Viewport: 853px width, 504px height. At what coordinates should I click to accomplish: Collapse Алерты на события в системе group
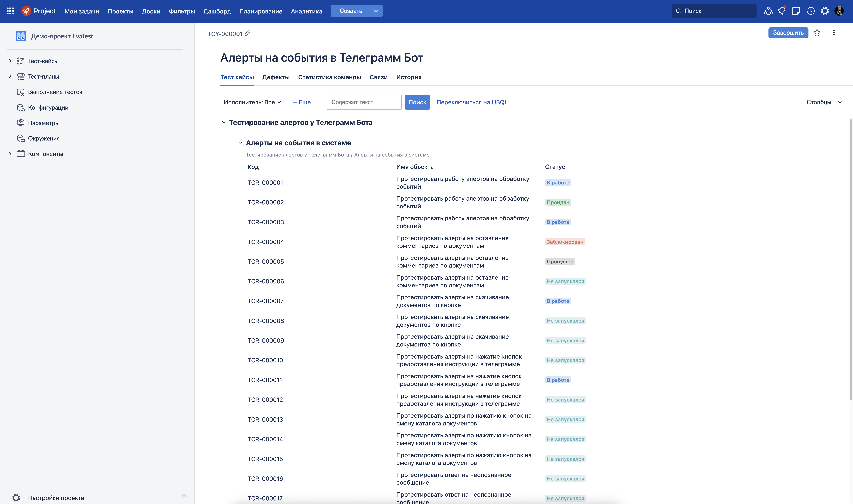coord(241,143)
